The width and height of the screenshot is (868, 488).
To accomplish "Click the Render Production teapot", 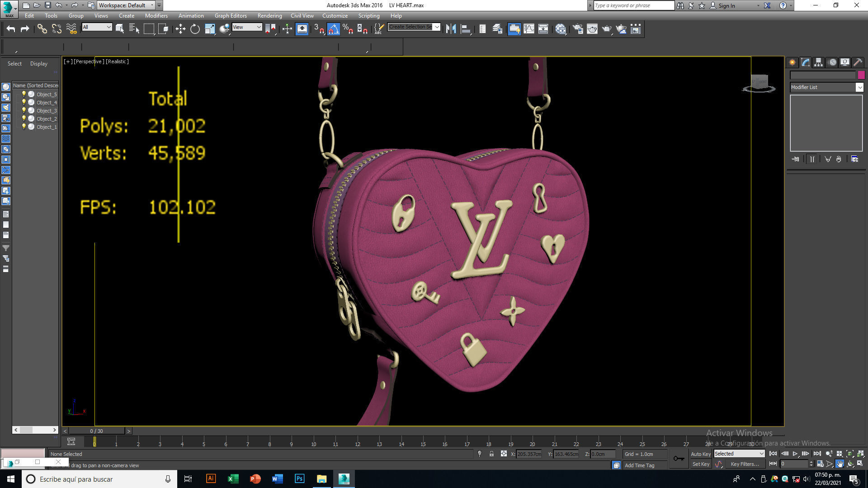I will click(x=607, y=29).
